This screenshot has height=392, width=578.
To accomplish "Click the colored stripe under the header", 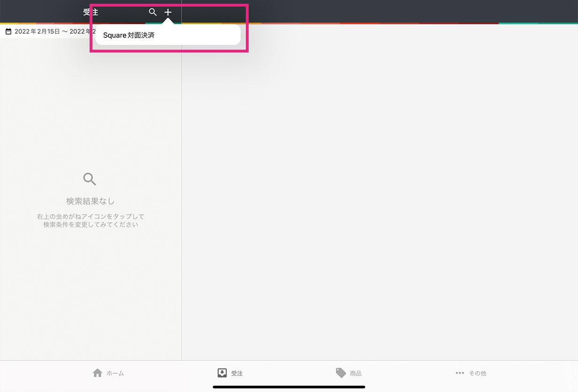I will pos(375,23).
